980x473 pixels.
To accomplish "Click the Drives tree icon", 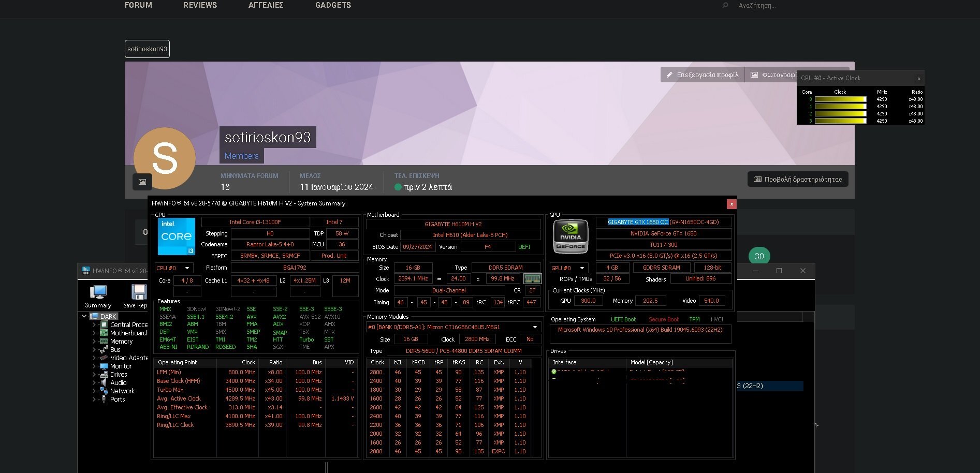I will coord(104,374).
